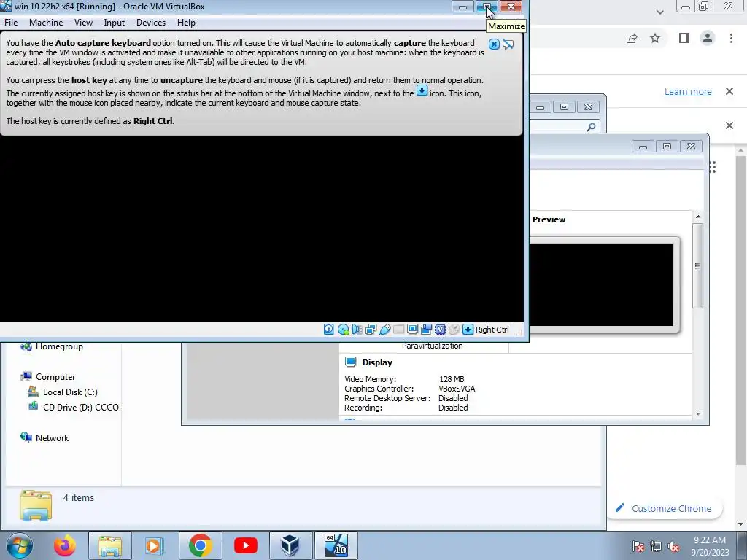Open Chrome's side panel icon
The image size is (747, 560).
point(684,38)
